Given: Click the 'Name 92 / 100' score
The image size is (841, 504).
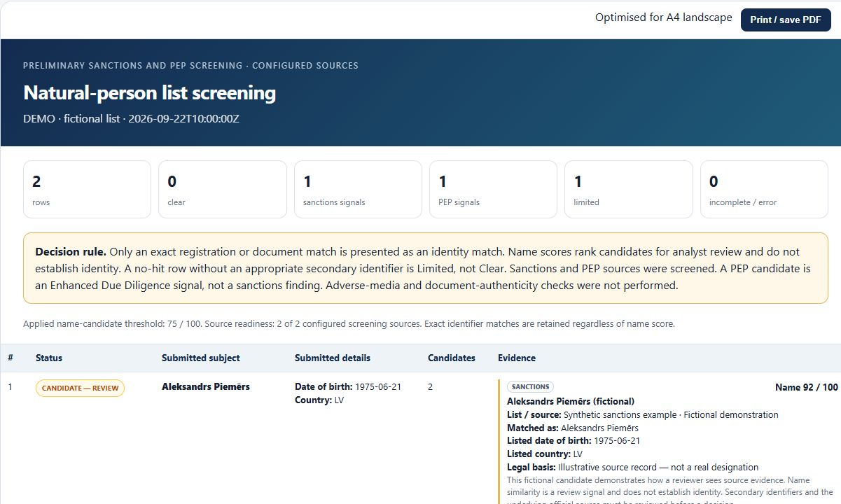Looking at the screenshot, I should point(807,387).
